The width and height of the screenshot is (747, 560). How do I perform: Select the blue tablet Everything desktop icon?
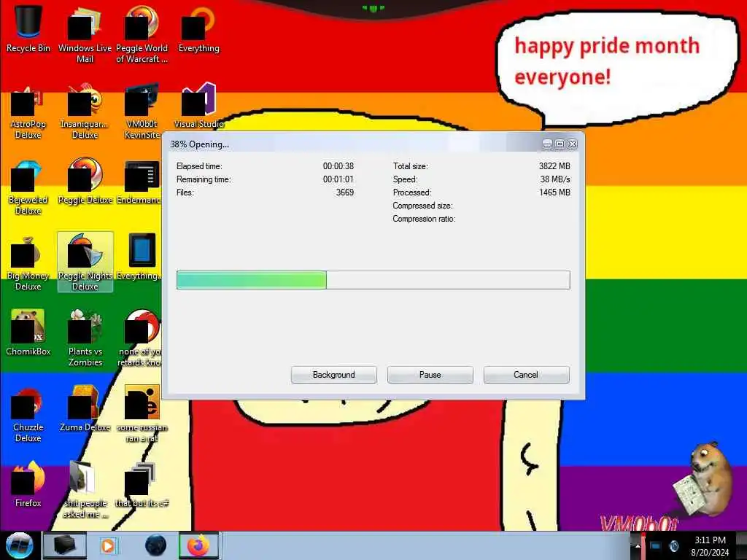point(141,257)
